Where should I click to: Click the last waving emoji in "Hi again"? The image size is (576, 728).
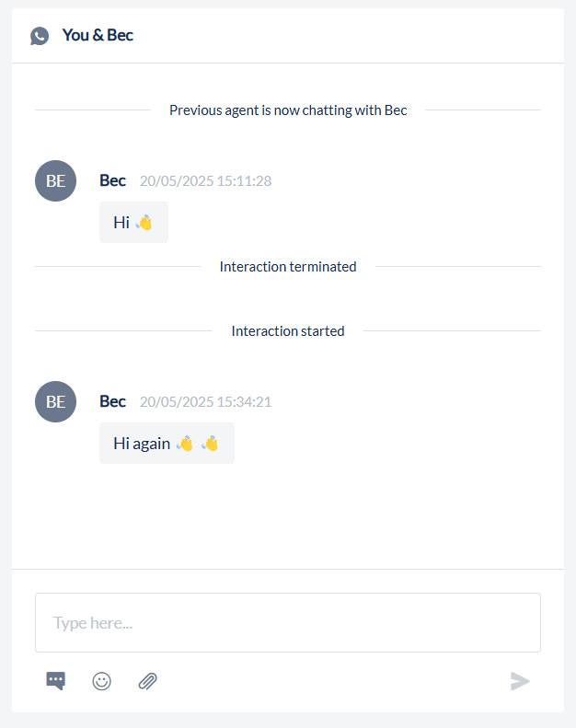(211, 444)
